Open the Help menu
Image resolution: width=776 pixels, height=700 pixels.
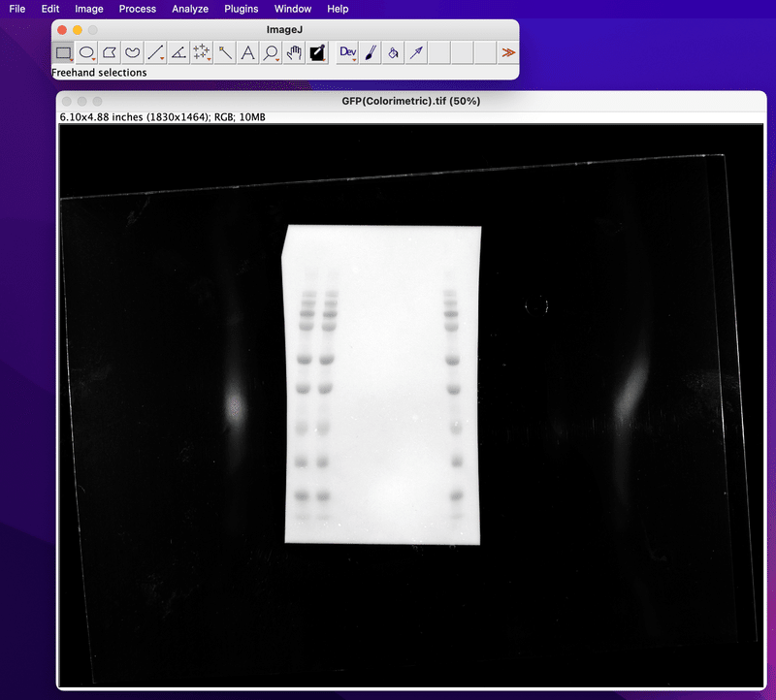338,9
